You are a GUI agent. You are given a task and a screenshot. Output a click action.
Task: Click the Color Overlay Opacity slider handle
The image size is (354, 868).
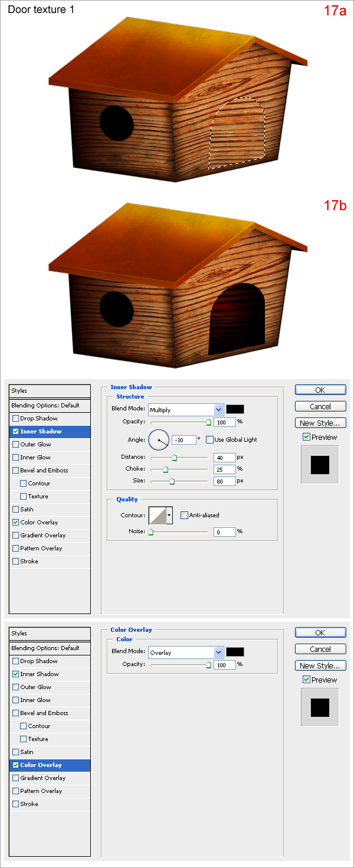coord(208,665)
